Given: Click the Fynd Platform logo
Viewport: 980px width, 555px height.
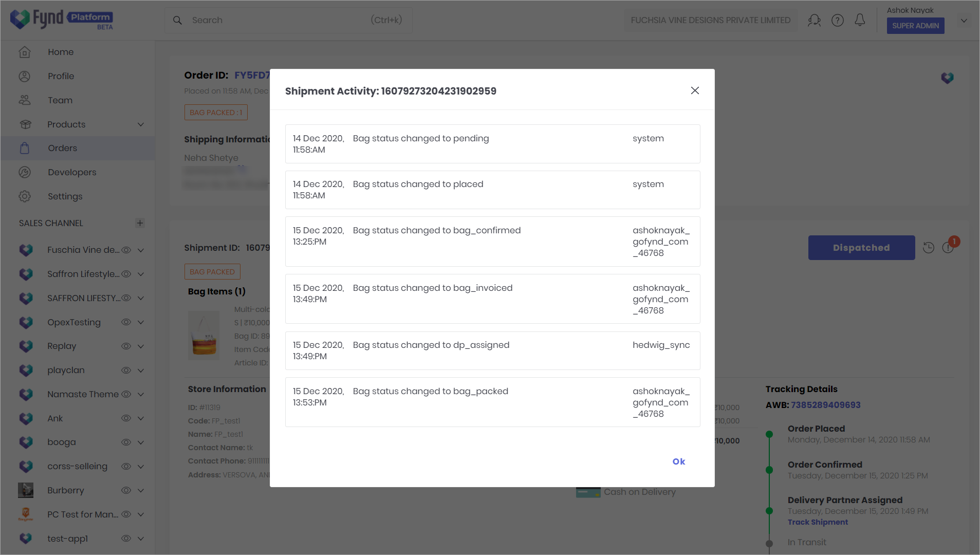Looking at the screenshot, I should tap(62, 20).
